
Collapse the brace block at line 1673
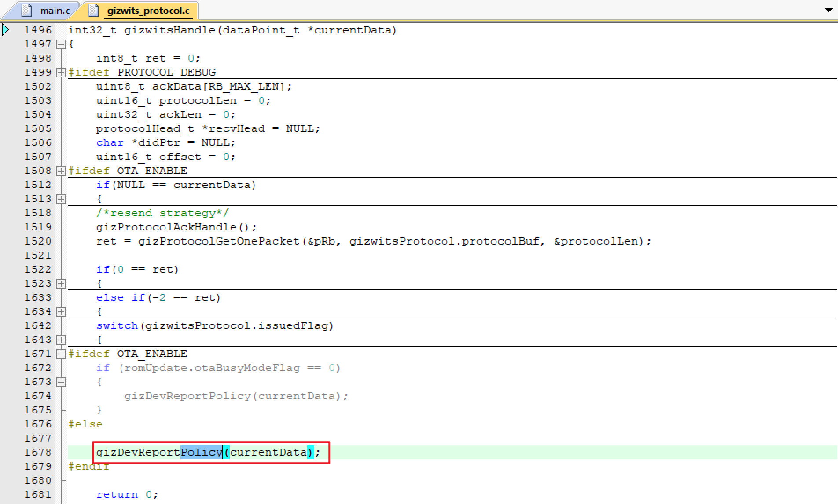pyautogui.click(x=62, y=382)
